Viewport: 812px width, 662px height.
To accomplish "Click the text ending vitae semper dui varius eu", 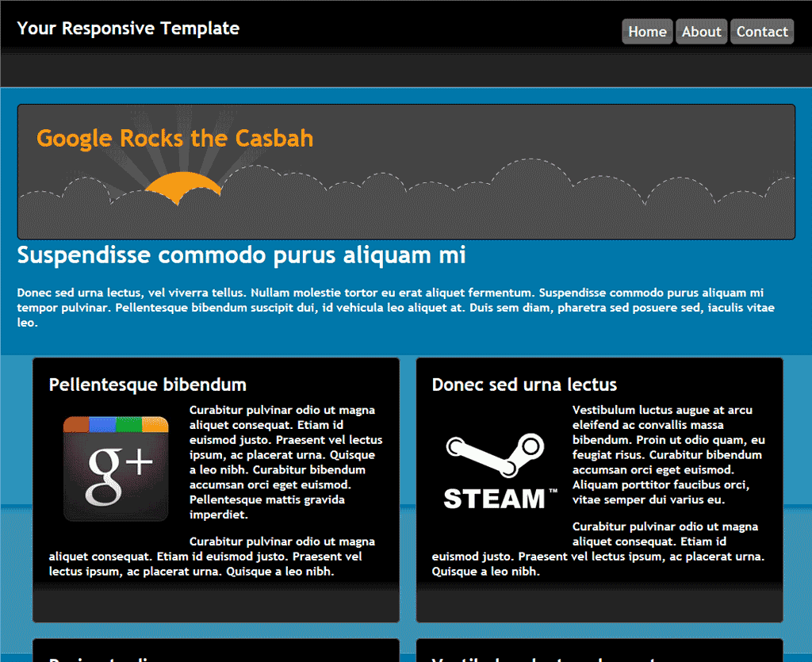I will tap(668, 454).
